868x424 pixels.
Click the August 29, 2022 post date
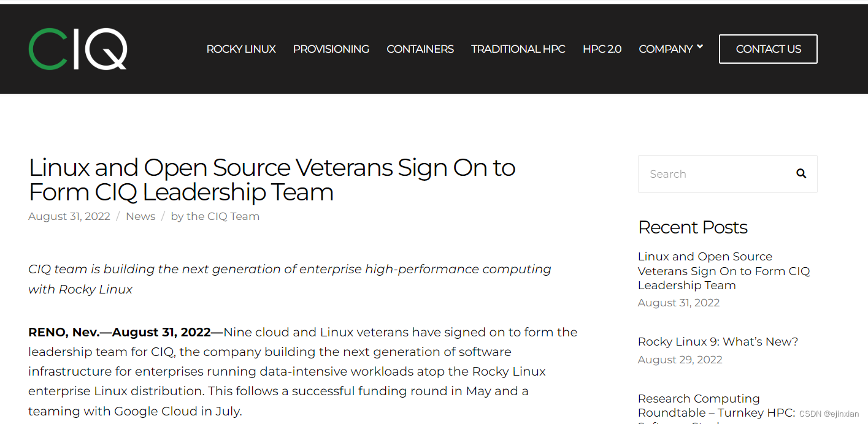coord(680,360)
